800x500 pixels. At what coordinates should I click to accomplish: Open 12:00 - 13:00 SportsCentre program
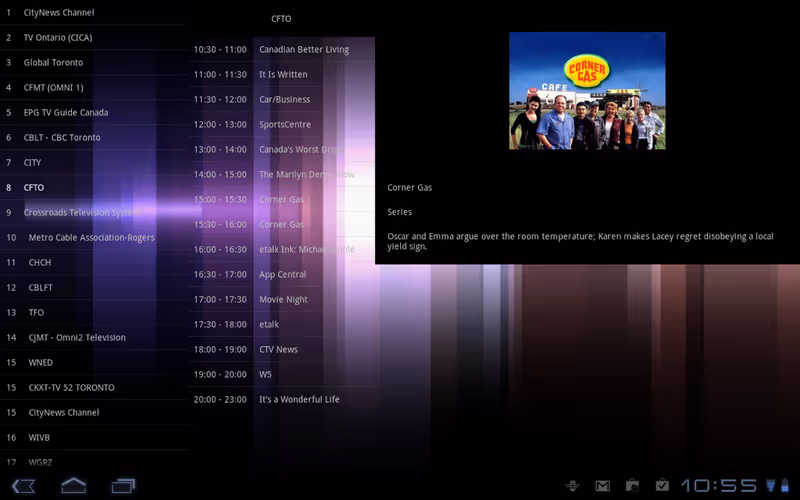(x=281, y=124)
